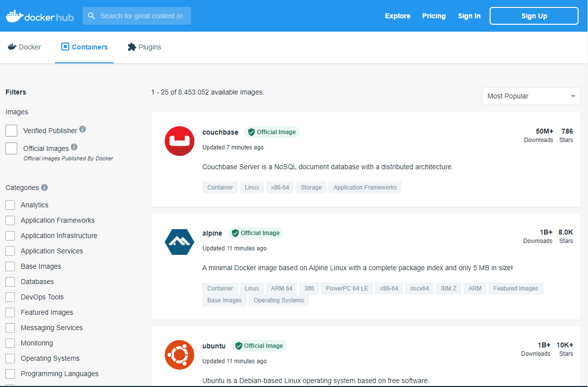Check the Programming Languages category
This screenshot has height=387, width=588.
[x=10, y=374]
